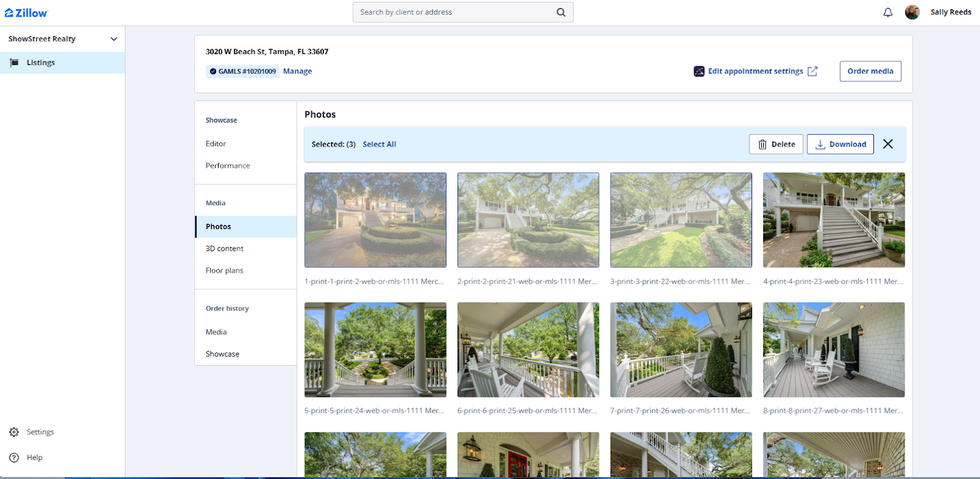Click the Settings gear icon

point(14,432)
